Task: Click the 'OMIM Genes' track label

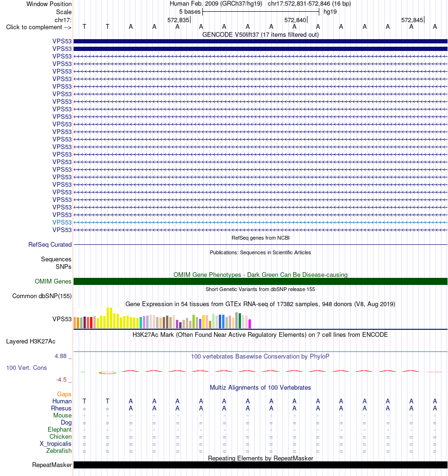Action: [53, 282]
